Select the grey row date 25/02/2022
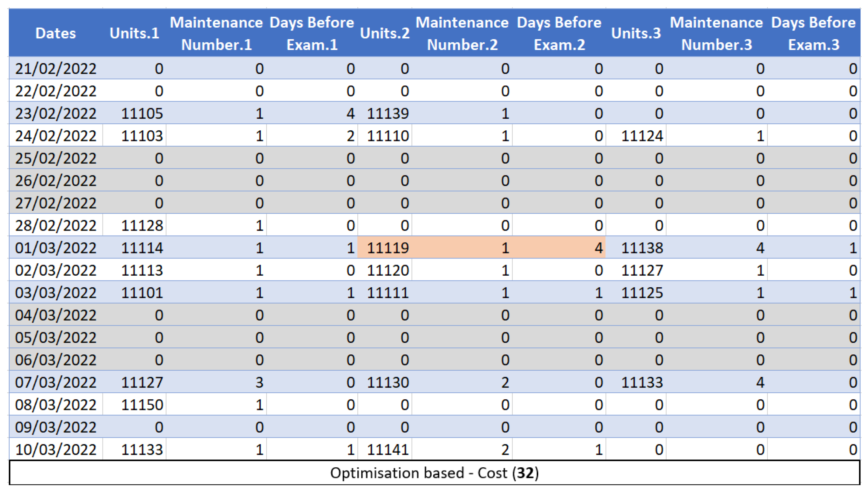Image resolution: width=868 pixels, height=493 pixels. point(55,158)
